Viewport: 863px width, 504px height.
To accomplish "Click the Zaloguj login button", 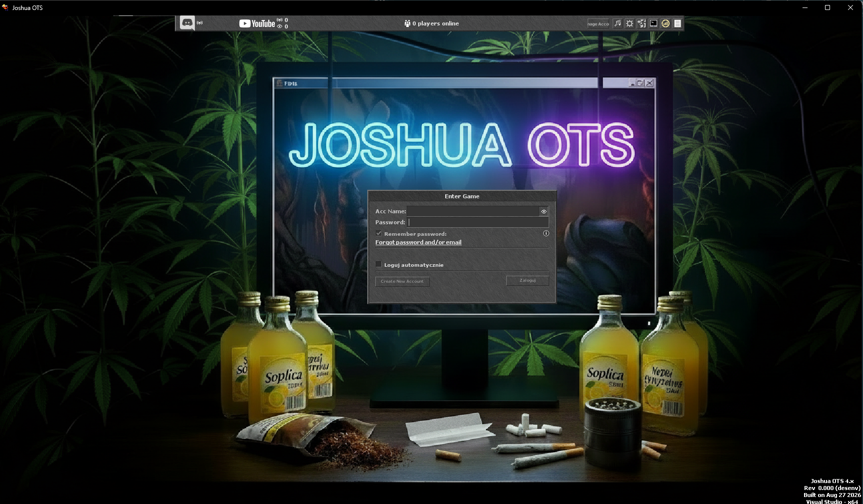I will click(x=527, y=281).
